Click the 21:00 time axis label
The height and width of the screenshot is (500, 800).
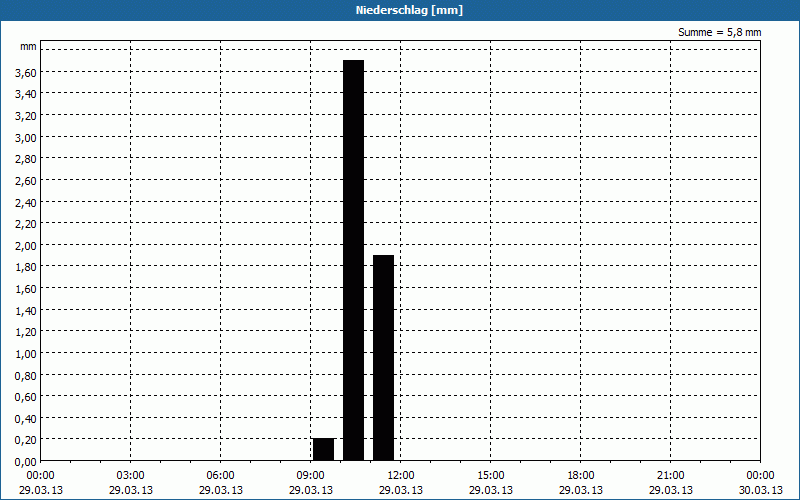pos(670,476)
